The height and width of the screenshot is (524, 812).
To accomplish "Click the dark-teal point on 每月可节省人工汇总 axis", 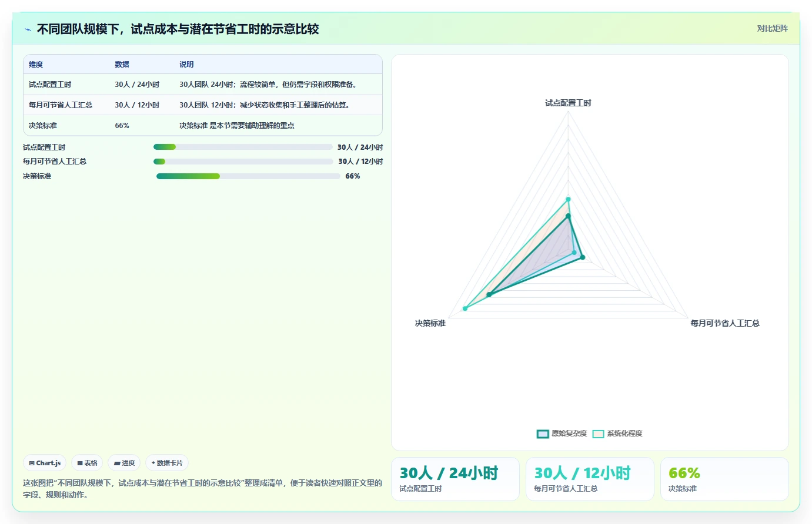I will pos(583,257).
